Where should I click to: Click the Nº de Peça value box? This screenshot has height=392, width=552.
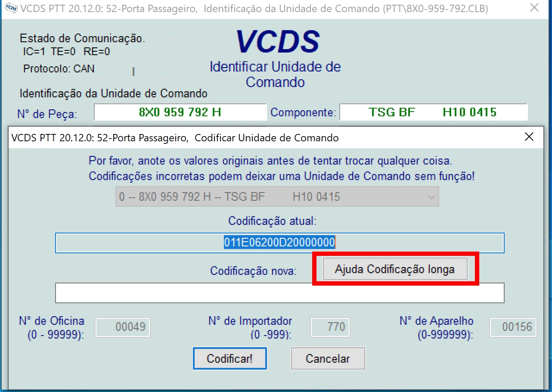coord(180,112)
